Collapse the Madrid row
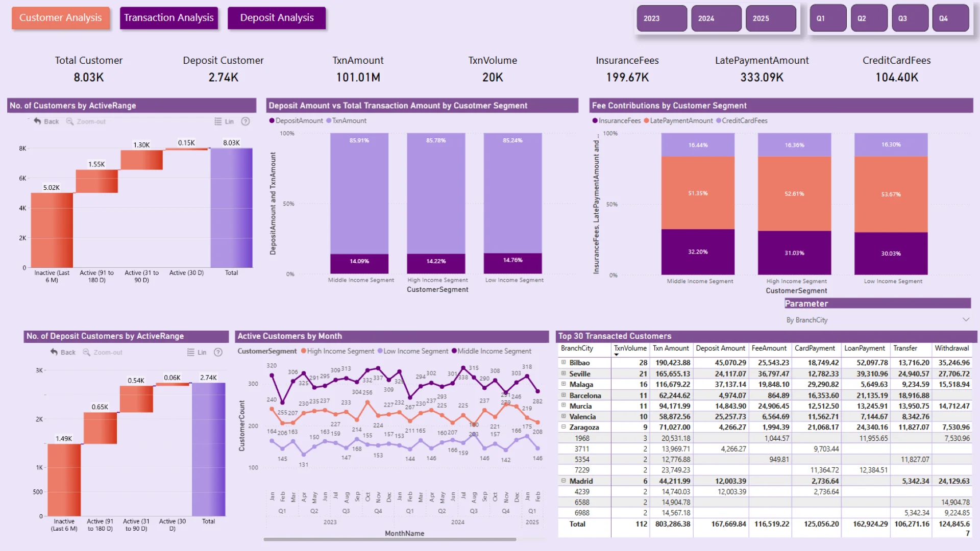Image resolution: width=980 pixels, height=551 pixels. pos(563,481)
